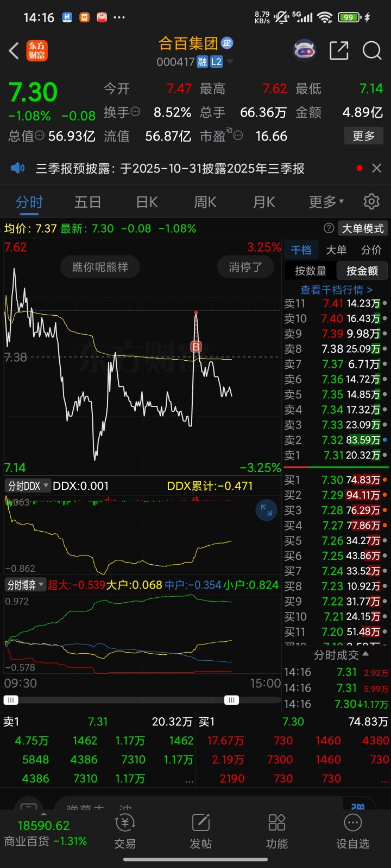Tap 买2 row at 7.29
The image size is (391, 868).
pos(336,495)
